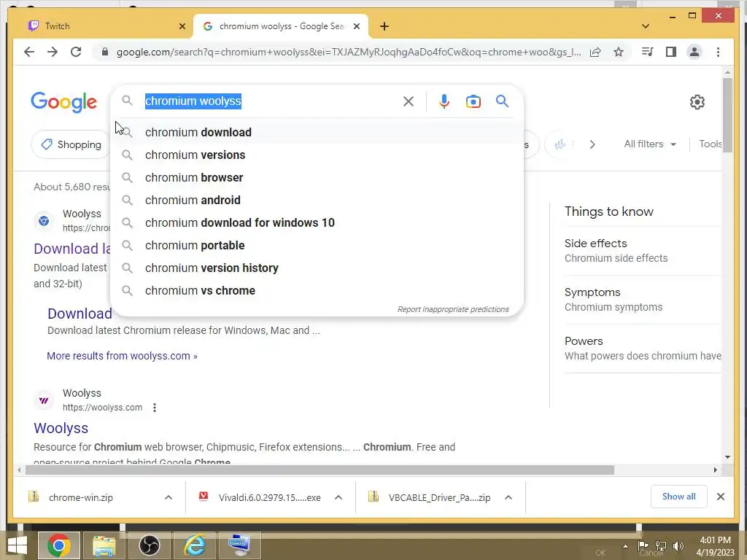The height and width of the screenshot is (560, 747).
Task: Bookmark this tab with the star icon
Action: [x=619, y=52]
